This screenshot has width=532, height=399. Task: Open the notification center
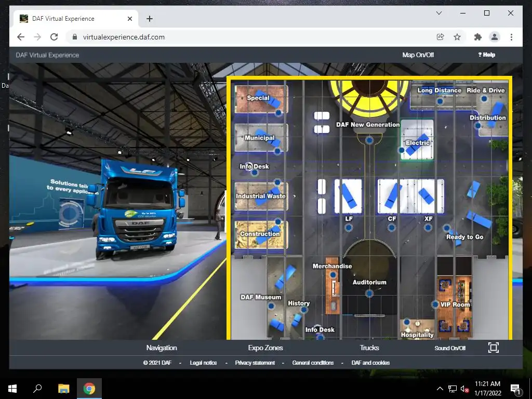[515, 389]
